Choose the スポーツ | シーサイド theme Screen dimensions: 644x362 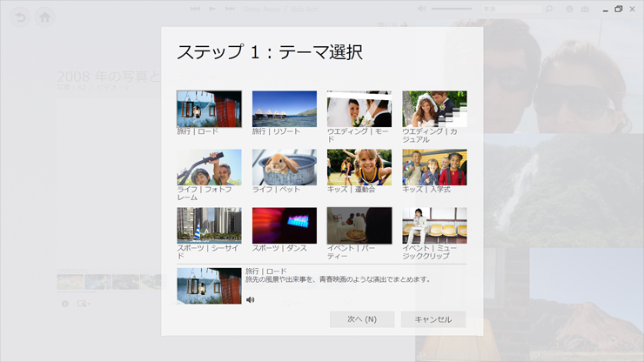[x=209, y=225]
